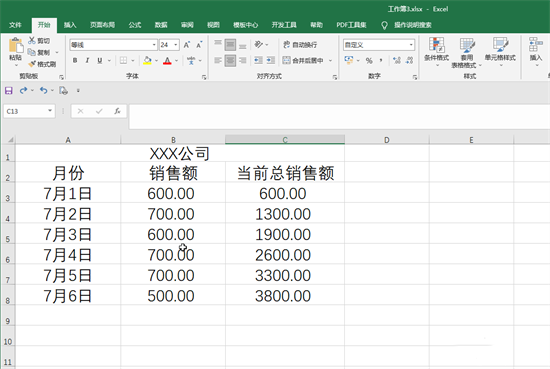Click Redo arrow in quick access
The image size is (550, 369).
click(x=24, y=91)
